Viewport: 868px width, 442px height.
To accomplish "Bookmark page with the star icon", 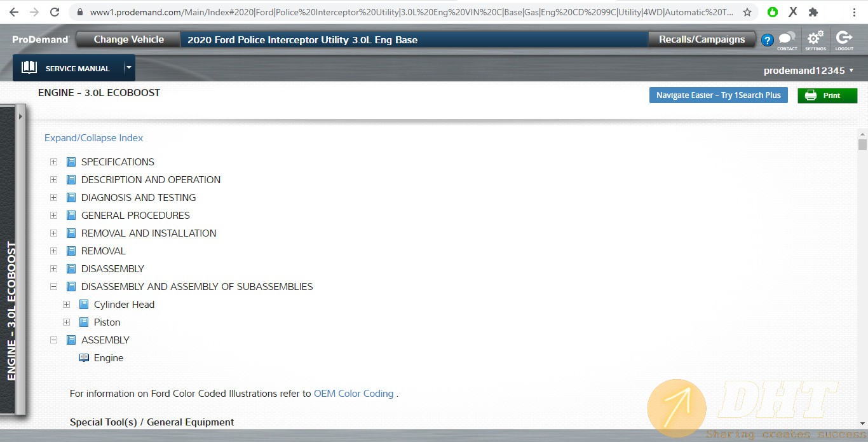I will [747, 12].
